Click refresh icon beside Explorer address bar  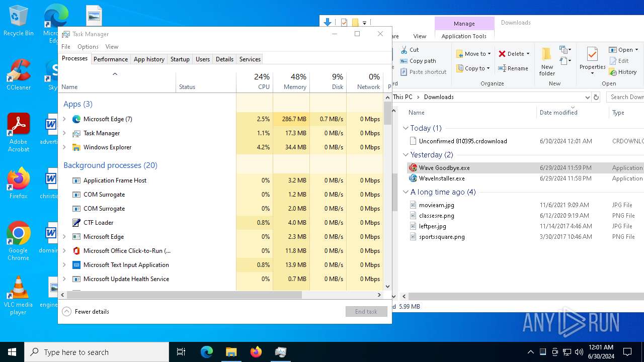596,97
